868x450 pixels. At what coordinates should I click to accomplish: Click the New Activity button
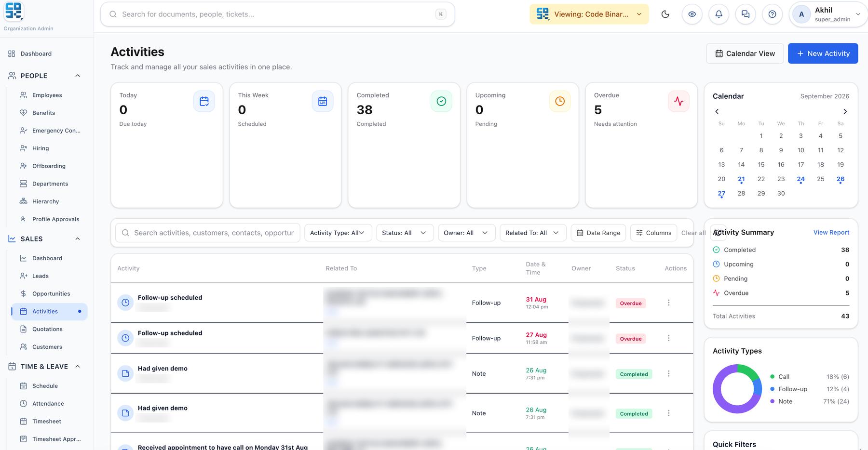(x=823, y=53)
